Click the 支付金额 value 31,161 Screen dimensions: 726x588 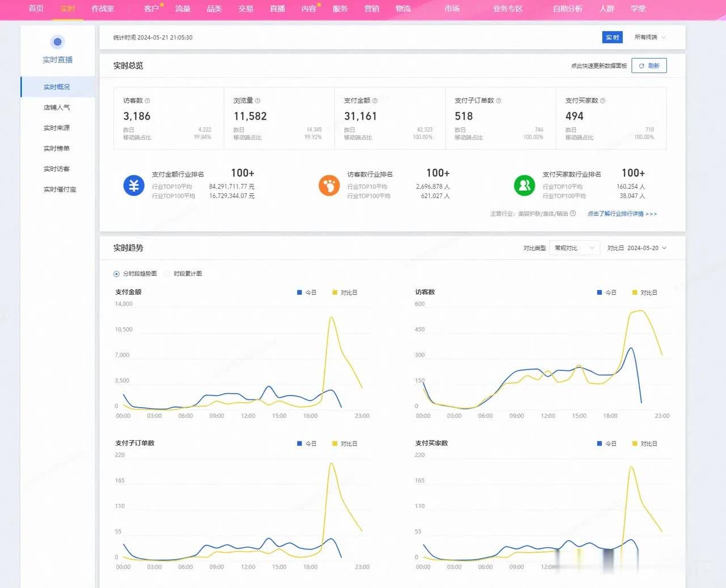pos(360,116)
